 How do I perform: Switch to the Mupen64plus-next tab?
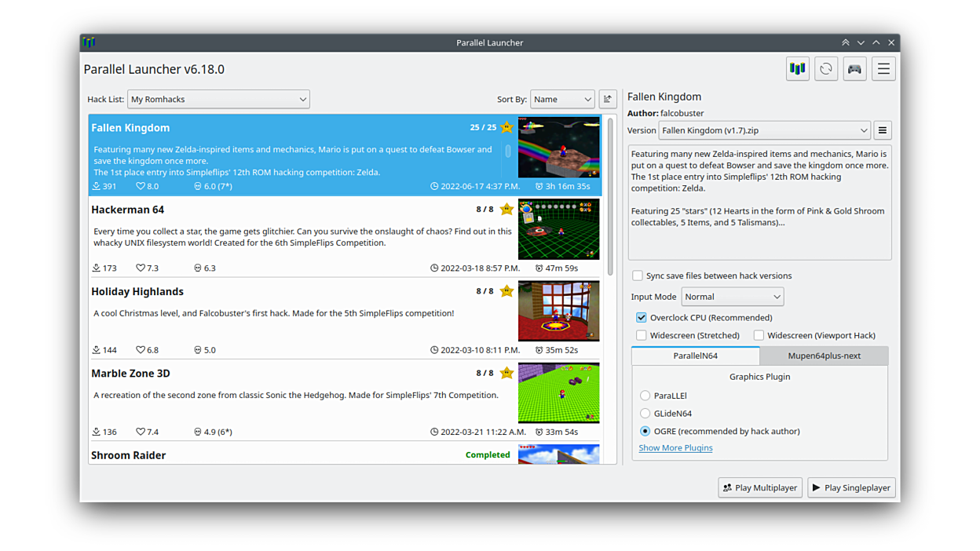click(824, 356)
